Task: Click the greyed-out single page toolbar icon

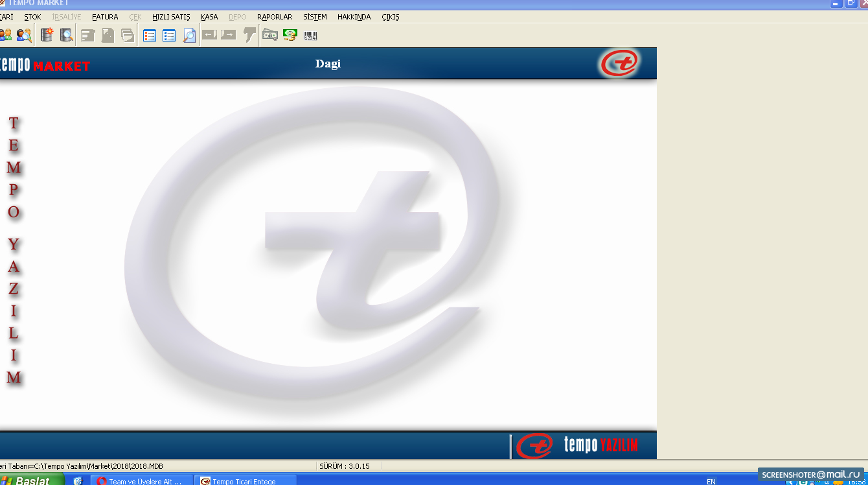Action: (x=108, y=35)
